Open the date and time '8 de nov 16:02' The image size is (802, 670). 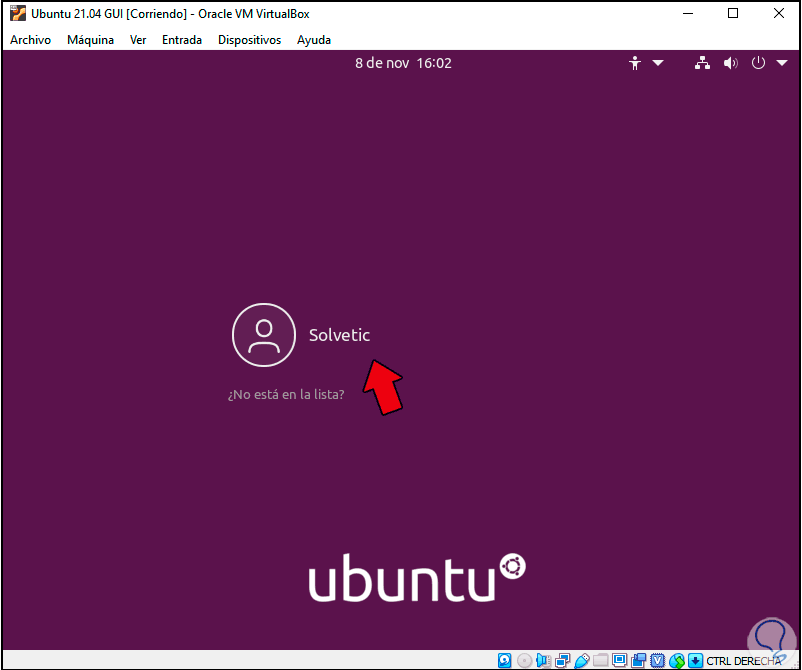coord(403,63)
